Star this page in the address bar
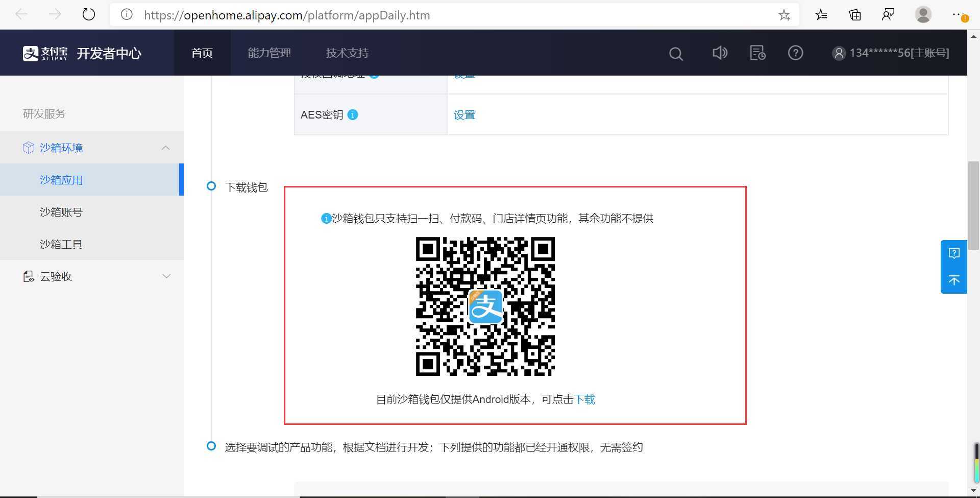Image resolution: width=980 pixels, height=498 pixels. click(784, 15)
